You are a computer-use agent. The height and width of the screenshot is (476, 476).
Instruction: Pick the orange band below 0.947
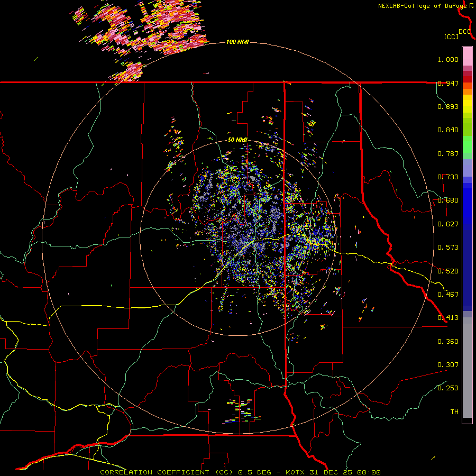(x=467, y=91)
